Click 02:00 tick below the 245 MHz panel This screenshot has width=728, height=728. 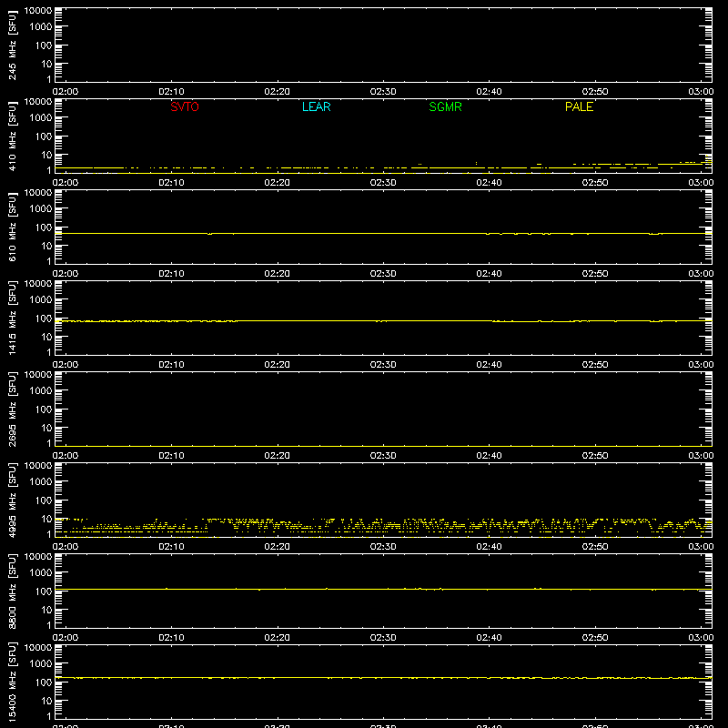(66, 92)
